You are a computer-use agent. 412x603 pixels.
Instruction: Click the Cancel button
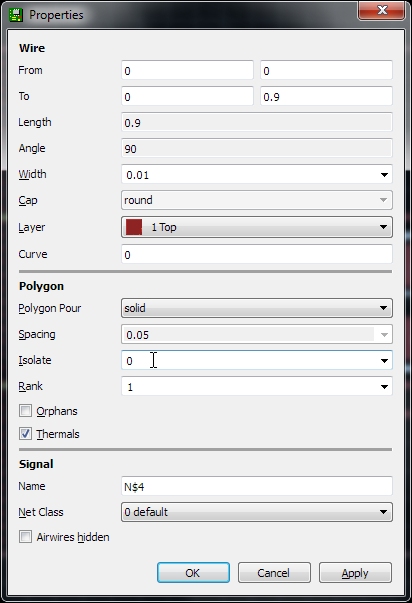pos(274,573)
